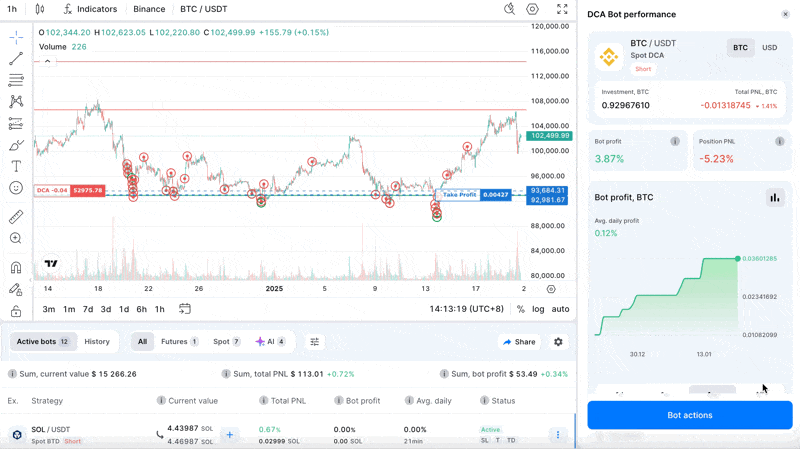The width and height of the screenshot is (800, 449).
Task: Activate the magnet snap tool
Action: click(x=16, y=267)
